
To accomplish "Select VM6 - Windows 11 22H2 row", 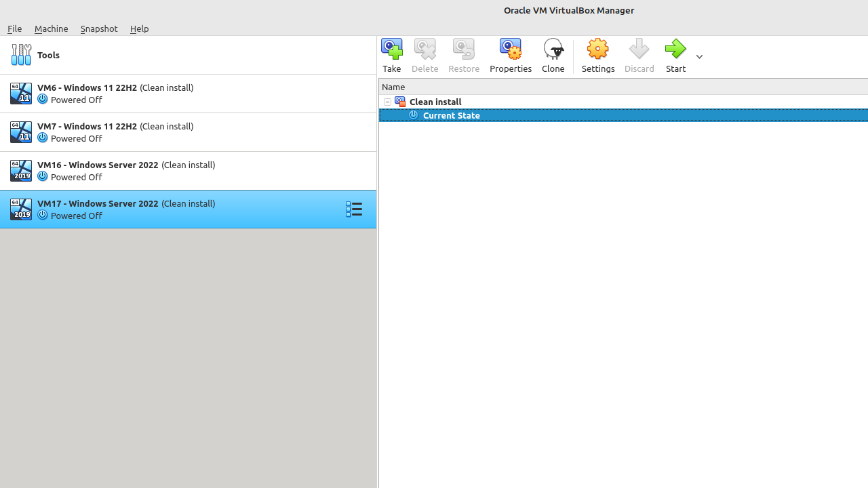I will 188,94.
